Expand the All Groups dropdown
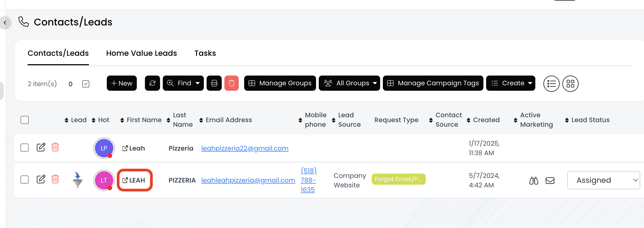644x228 pixels. tap(349, 83)
